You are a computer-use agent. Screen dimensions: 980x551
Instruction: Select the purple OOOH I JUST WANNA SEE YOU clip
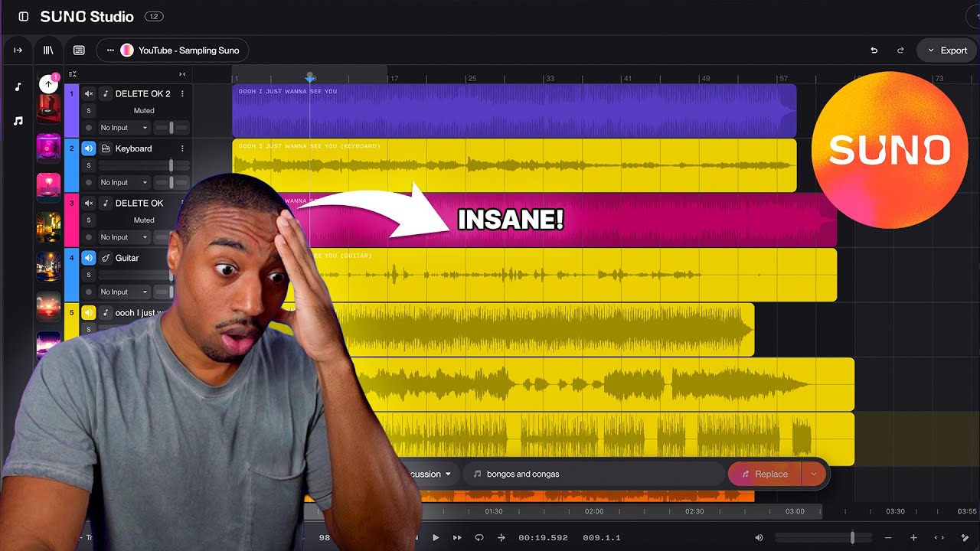(514, 110)
